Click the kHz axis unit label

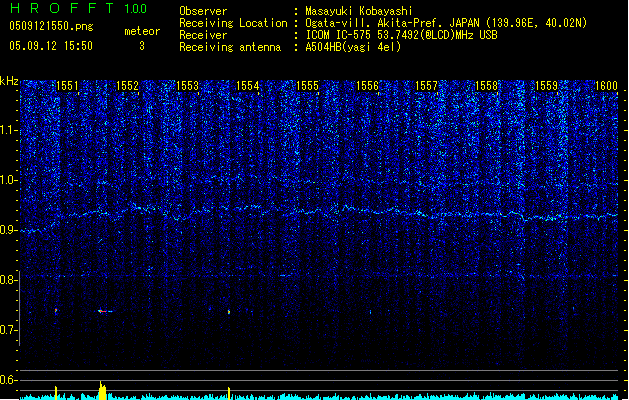(x=9, y=81)
